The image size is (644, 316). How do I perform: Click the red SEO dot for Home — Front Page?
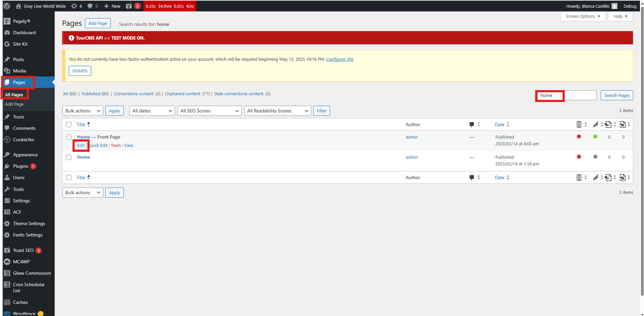[579, 137]
